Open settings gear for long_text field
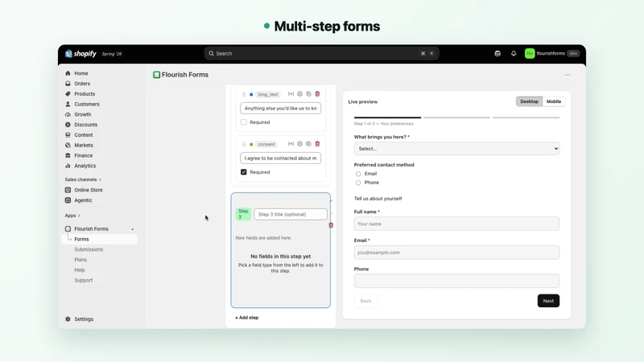This screenshot has width=644, height=362. 299,94
